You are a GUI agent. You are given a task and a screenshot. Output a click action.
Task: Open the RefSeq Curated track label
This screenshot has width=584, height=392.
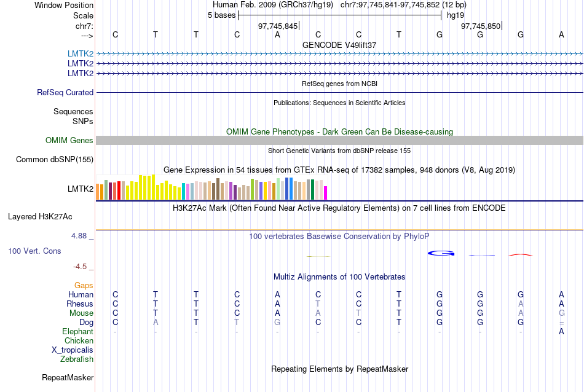coord(65,92)
